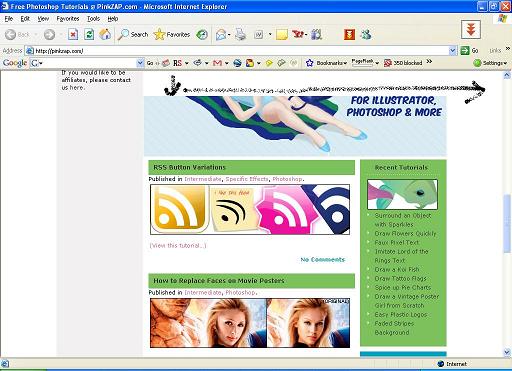Open the Search pane with the magnifier icon
This screenshot has width=512, height=371.
click(133, 34)
